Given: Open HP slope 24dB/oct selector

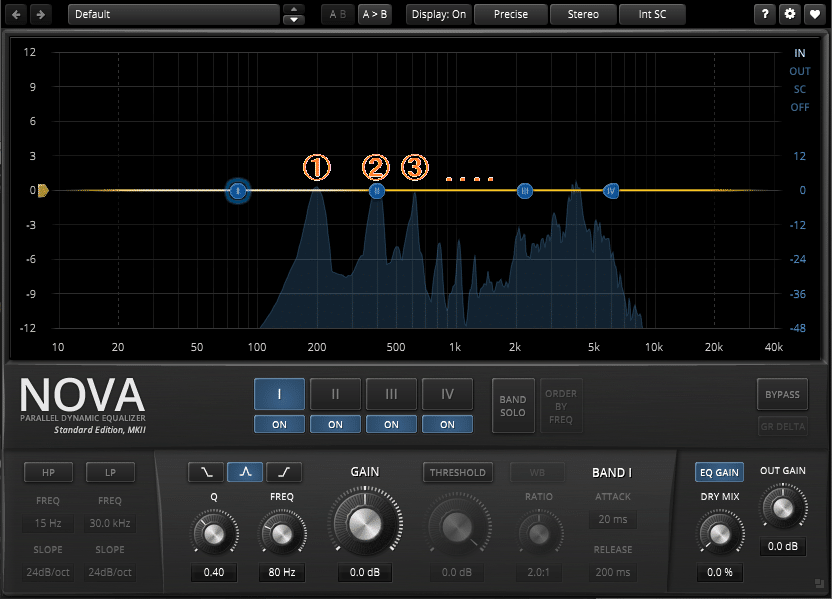Looking at the screenshot, I should pyautogui.click(x=48, y=572).
